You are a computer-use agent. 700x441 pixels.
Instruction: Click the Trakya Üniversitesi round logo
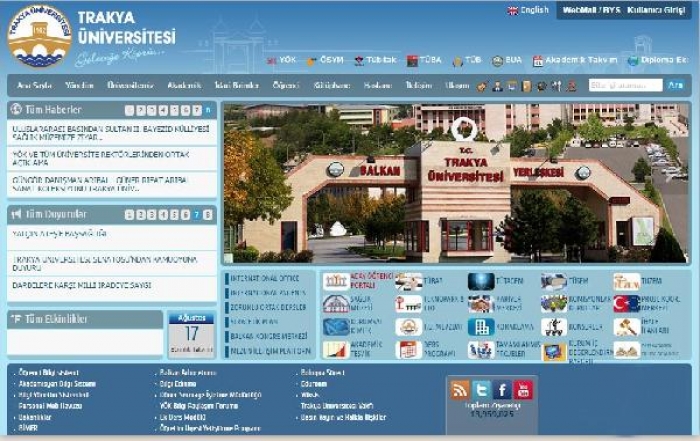[x=39, y=37]
